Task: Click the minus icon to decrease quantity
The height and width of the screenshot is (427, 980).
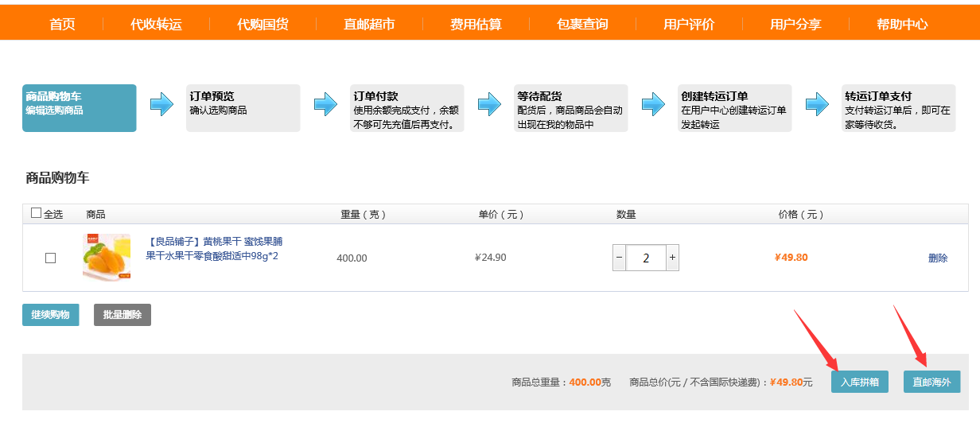Action: pyautogui.click(x=619, y=258)
